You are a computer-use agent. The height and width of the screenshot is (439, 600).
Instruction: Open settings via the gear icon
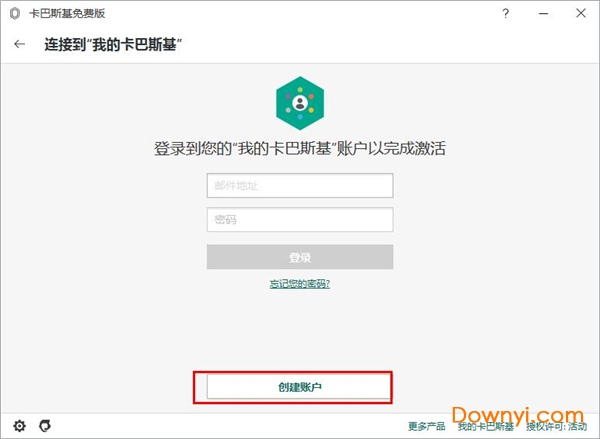tap(20, 426)
